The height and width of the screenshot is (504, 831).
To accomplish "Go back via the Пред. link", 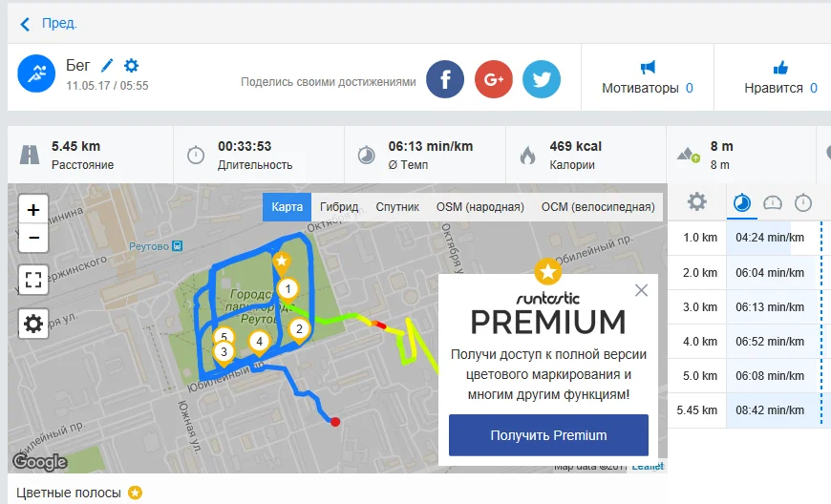I will (48, 24).
